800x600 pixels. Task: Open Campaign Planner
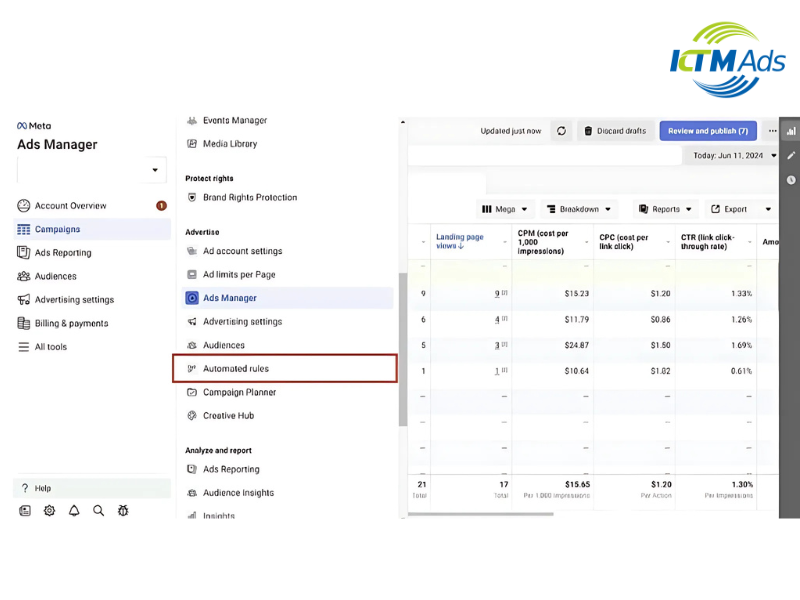239,392
